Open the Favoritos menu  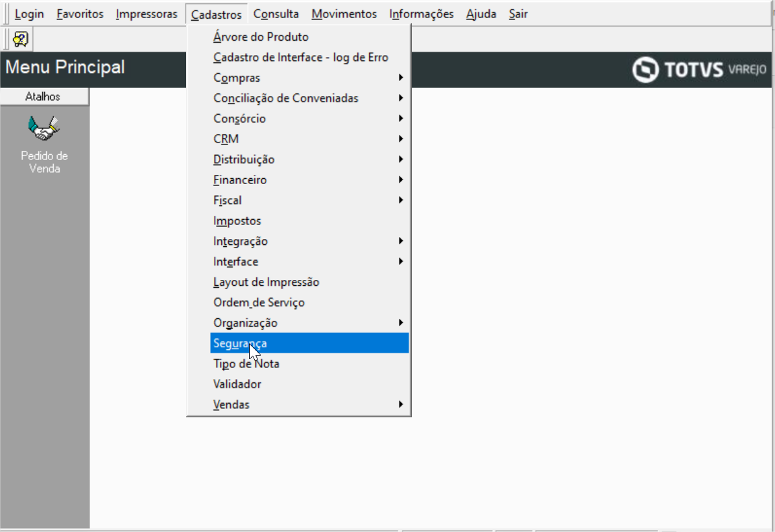(x=80, y=14)
